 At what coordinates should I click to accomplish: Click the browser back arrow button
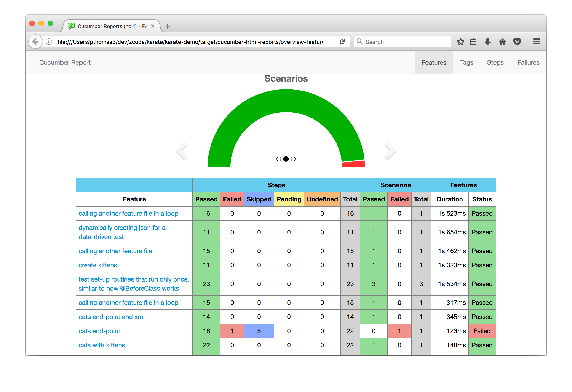(x=35, y=42)
